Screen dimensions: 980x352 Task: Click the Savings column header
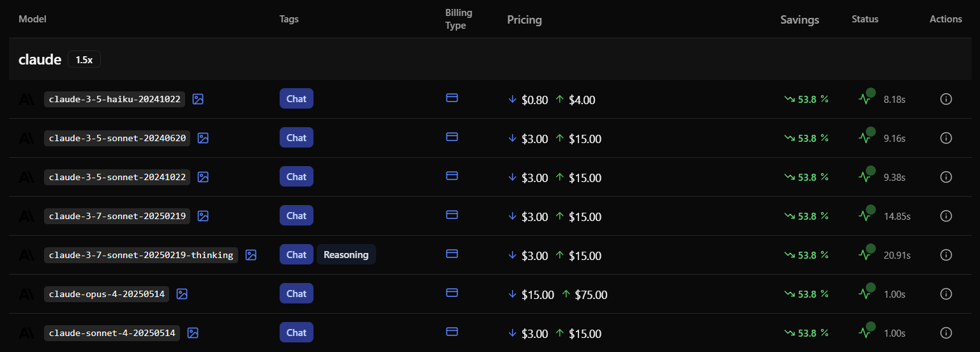(x=799, y=20)
